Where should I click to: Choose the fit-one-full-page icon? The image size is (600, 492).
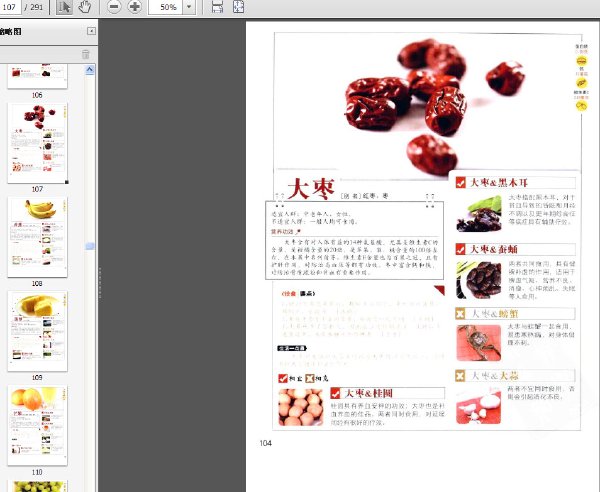(238, 7)
